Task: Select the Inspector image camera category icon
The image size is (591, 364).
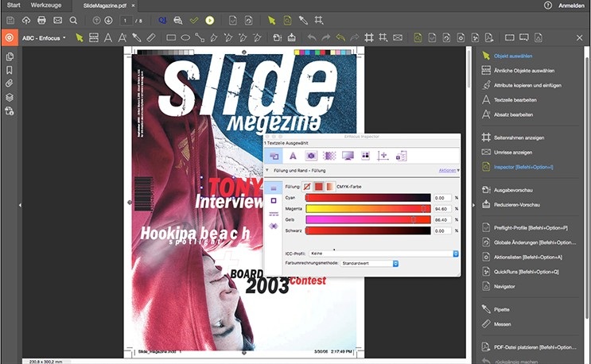Action: tap(311, 156)
